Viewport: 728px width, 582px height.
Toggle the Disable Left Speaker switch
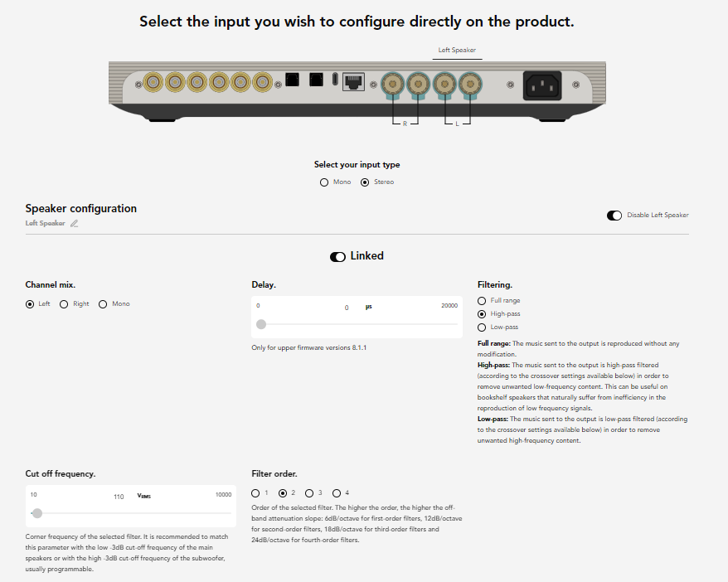point(614,216)
